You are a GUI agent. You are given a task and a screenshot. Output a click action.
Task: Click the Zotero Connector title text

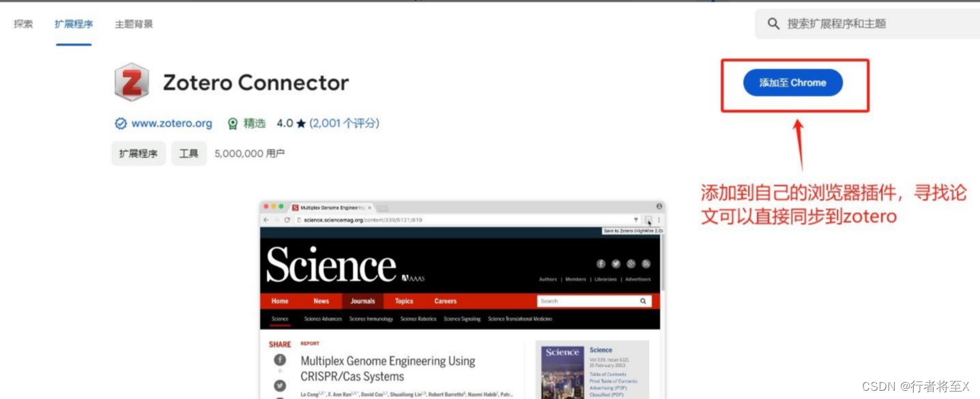256,83
